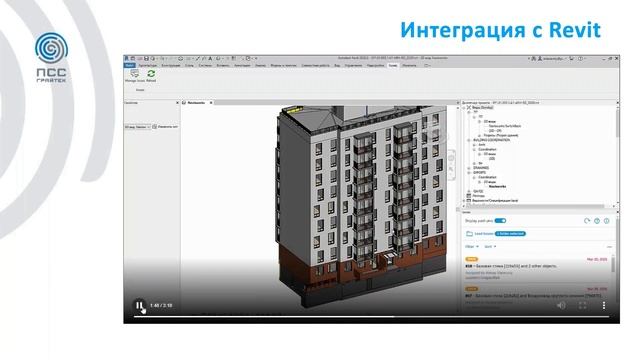640x360 pixels.
Task: Switch to the Управление ribbon tab
Action: pyautogui.click(x=353, y=65)
